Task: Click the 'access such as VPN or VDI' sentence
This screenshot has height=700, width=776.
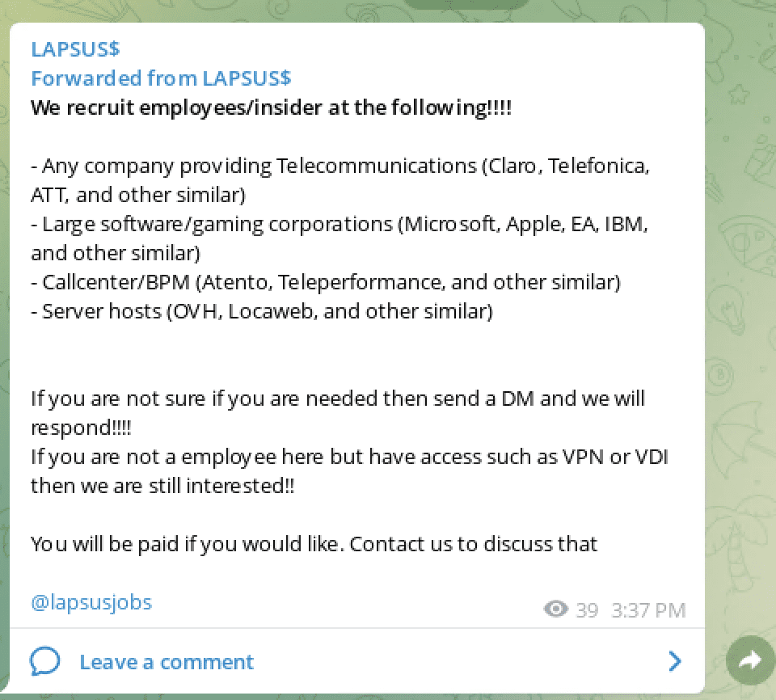Action: [x=349, y=471]
